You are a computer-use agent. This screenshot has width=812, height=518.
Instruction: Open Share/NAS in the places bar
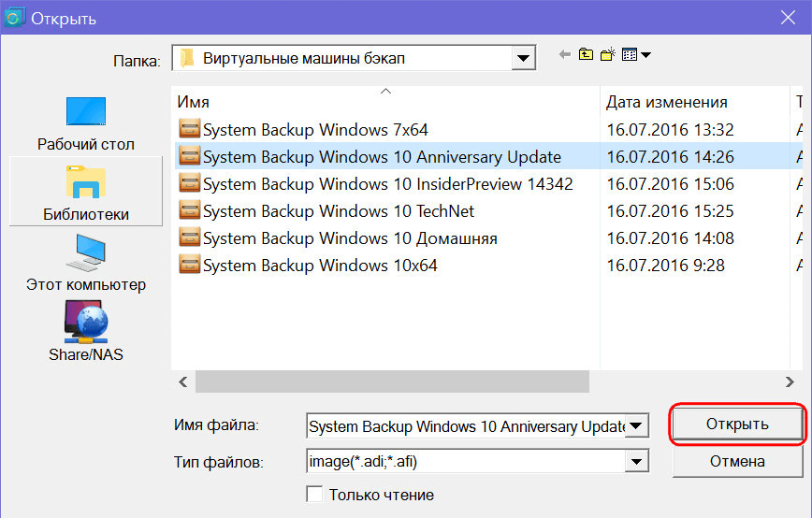tap(86, 331)
